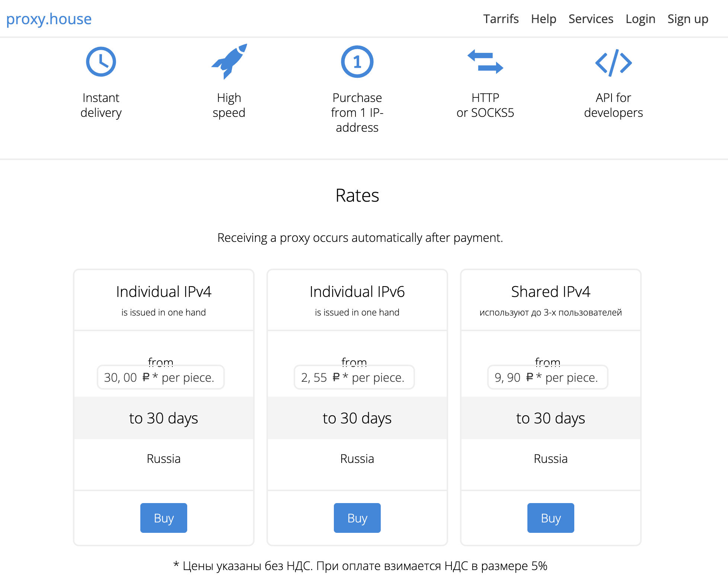Click the Instant delivery label
Image resolution: width=728 pixels, height=576 pixels.
tap(101, 105)
